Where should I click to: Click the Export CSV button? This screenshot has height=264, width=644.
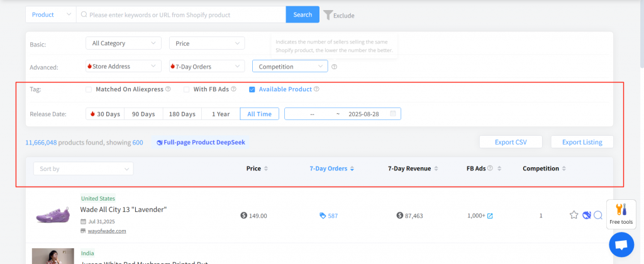coord(511,142)
